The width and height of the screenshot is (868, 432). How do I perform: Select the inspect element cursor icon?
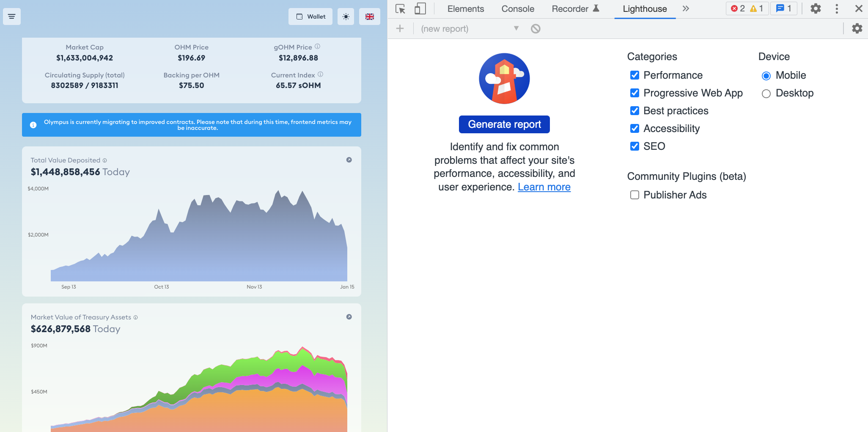coord(400,8)
